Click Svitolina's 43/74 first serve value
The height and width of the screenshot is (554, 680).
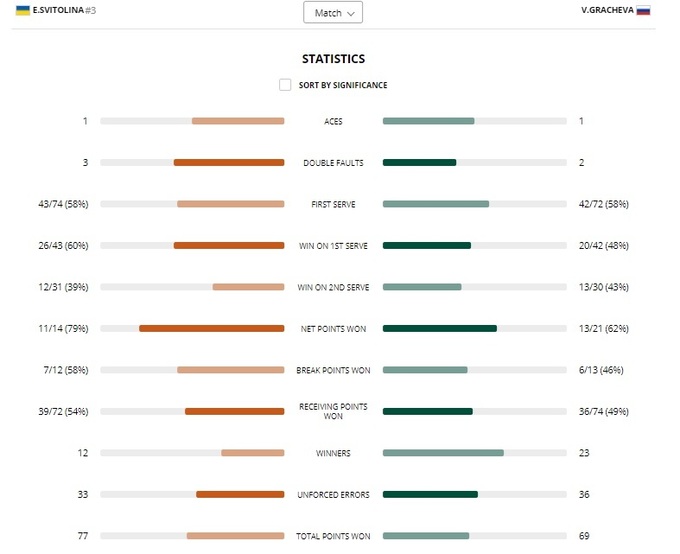point(63,204)
